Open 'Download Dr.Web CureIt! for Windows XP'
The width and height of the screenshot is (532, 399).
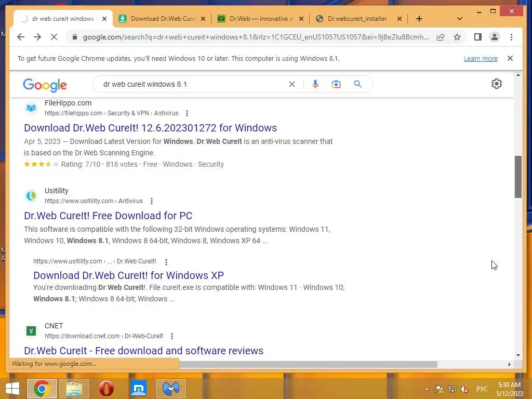[129, 275]
